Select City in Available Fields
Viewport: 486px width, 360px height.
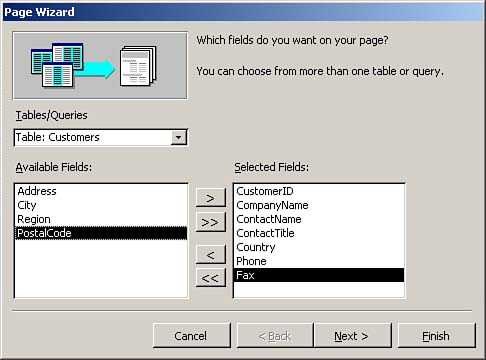point(101,205)
